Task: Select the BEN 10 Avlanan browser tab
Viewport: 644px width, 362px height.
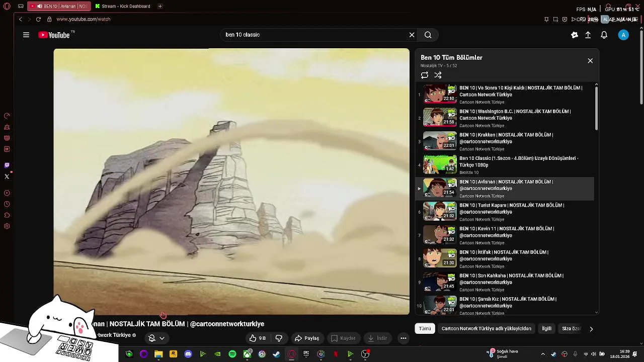Action: pyautogui.click(x=59, y=7)
